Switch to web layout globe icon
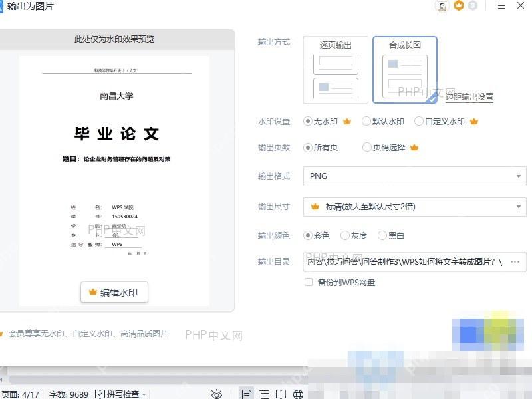532x399 pixels. tap(298, 394)
